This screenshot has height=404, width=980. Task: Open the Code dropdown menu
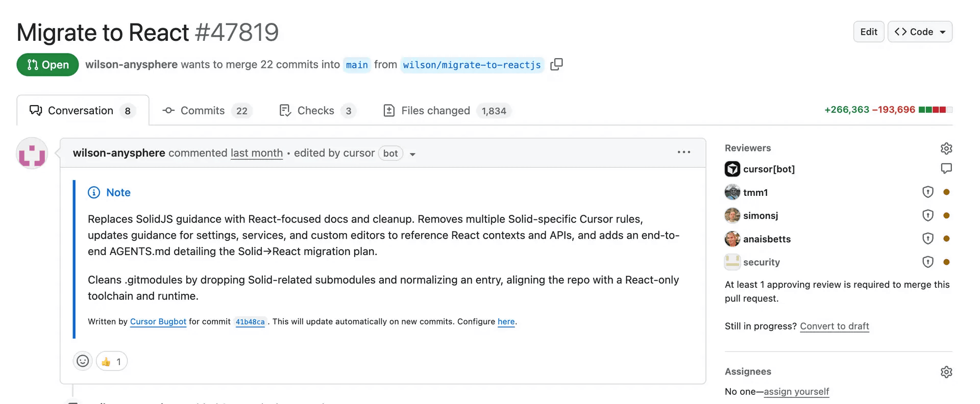pyautogui.click(x=920, y=32)
